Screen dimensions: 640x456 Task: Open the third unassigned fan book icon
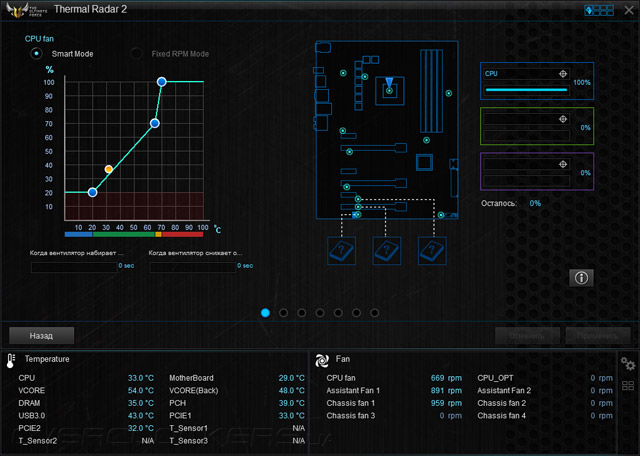tap(432, 251)
